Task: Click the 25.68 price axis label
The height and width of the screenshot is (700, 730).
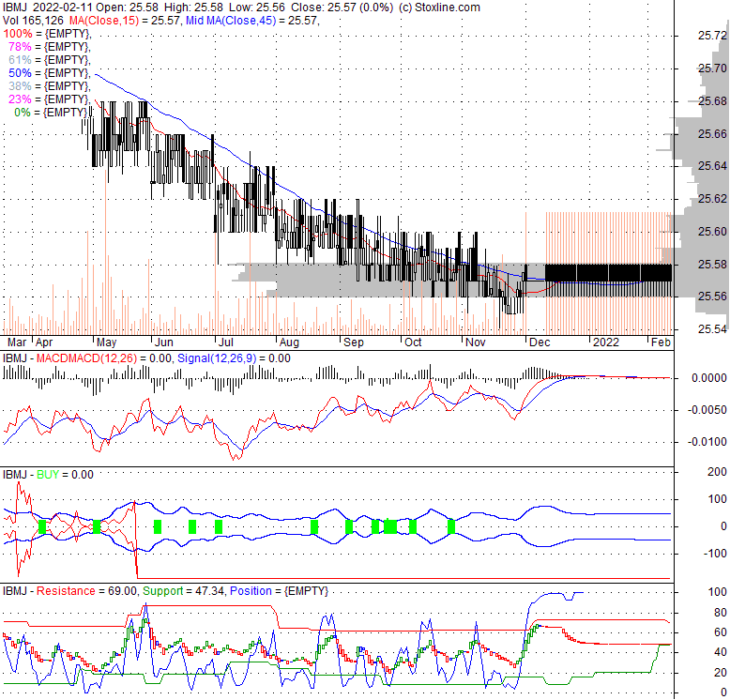Action: coord(712,101)
